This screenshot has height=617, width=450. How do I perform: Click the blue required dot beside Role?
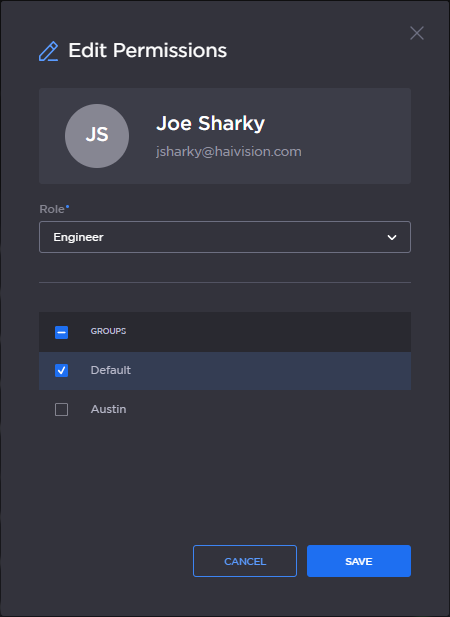point(67,206)
